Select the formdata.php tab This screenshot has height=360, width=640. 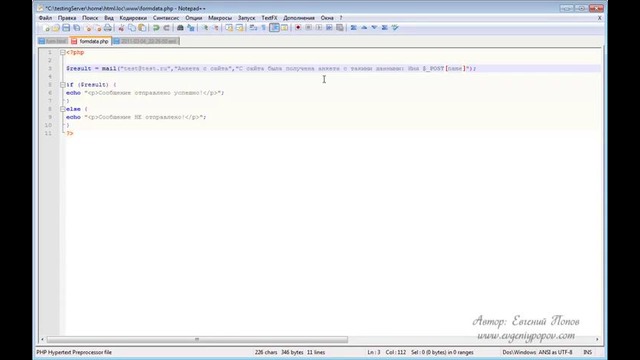[x=90, y=41]
